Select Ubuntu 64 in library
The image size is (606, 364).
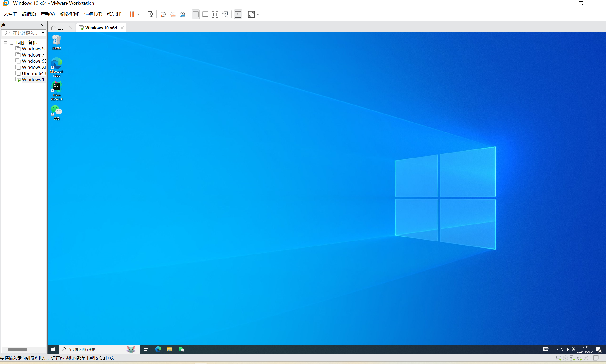tap(33, 73)
